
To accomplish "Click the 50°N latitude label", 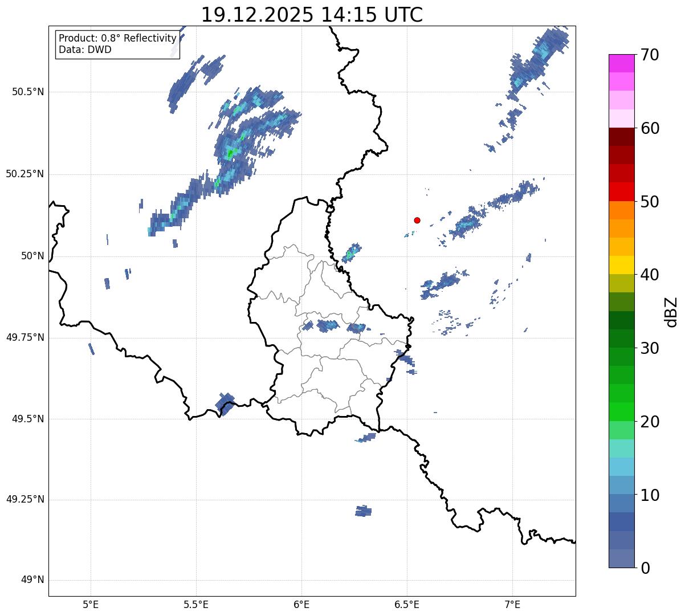I will tap(32, 256).
